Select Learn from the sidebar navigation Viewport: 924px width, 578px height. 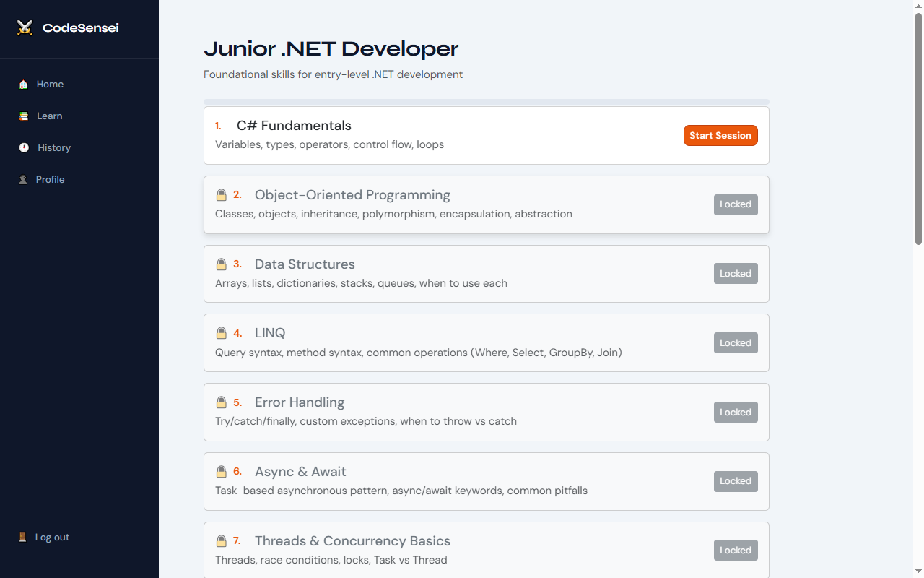(49, 116)
